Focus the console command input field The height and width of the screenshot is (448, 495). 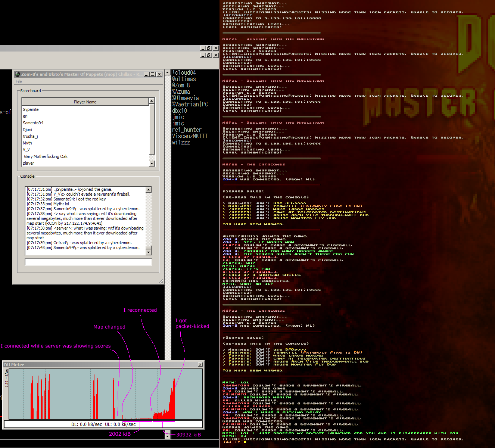tap(88, 262)
